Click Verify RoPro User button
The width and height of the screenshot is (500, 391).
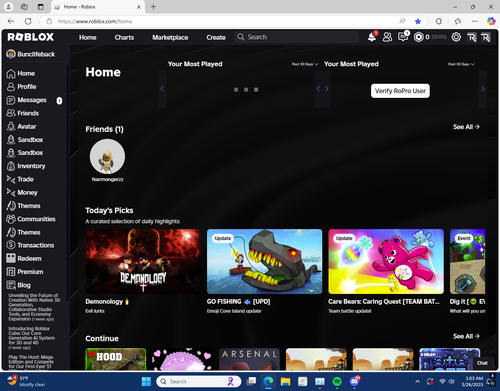400,91
